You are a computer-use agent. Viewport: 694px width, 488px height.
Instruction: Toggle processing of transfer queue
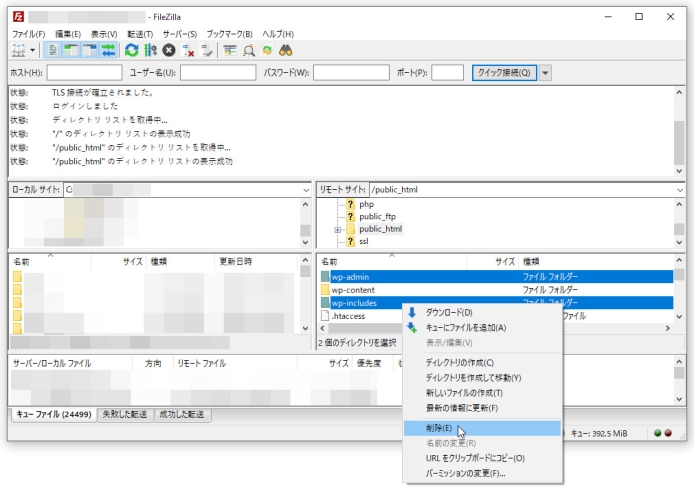[150, 50]
